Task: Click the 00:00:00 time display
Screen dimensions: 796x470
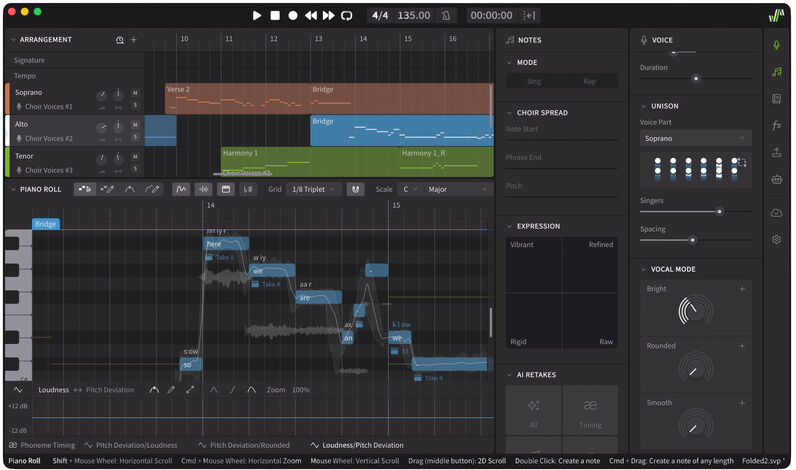Action: (491, 16)
